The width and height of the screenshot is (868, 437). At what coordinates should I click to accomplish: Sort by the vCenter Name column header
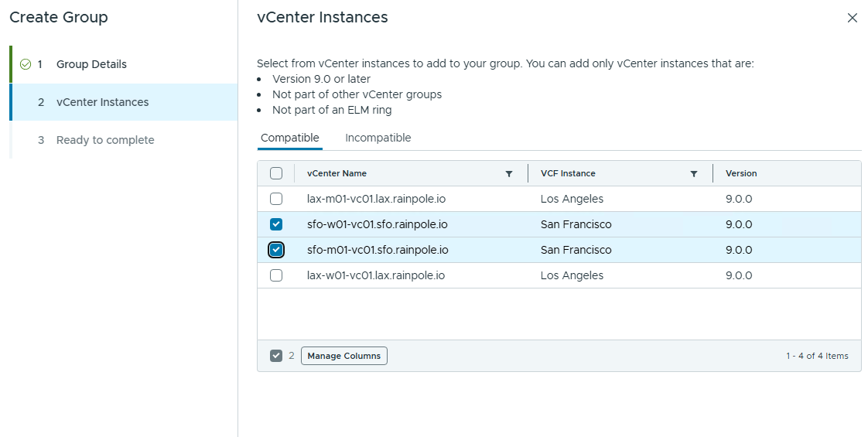click(337, 173)
